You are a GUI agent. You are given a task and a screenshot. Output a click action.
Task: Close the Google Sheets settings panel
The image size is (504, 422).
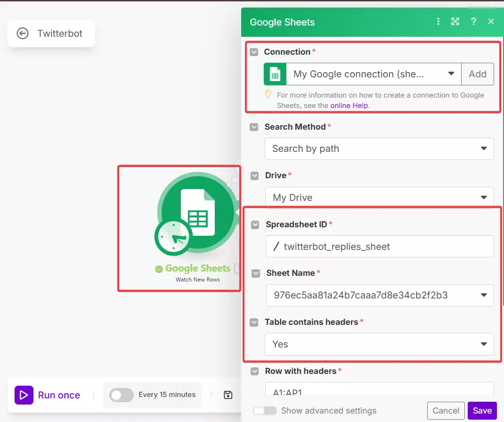coord(491,22)
